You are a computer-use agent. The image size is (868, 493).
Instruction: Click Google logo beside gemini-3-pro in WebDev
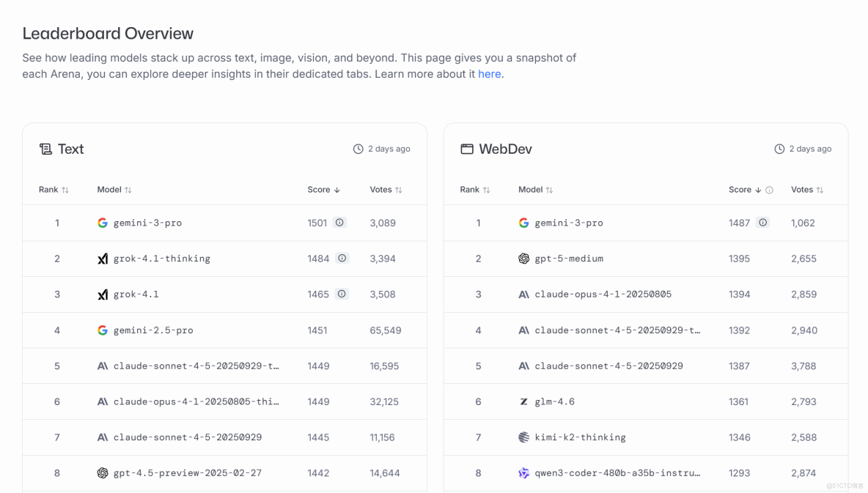pyautogui.click(x=523, y=223)
